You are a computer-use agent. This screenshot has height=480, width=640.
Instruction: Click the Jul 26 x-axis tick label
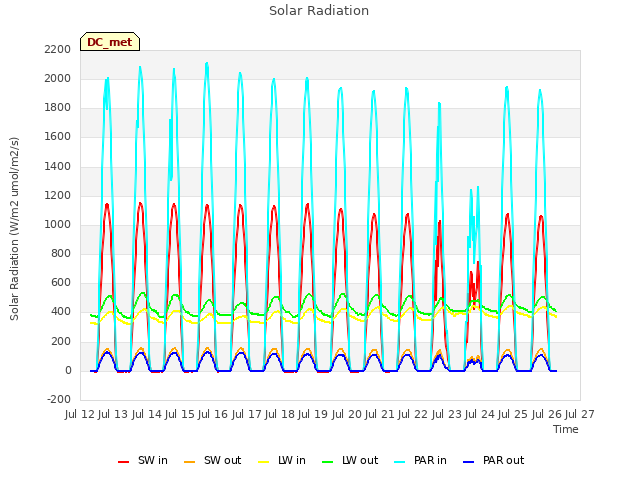[547, 414]
